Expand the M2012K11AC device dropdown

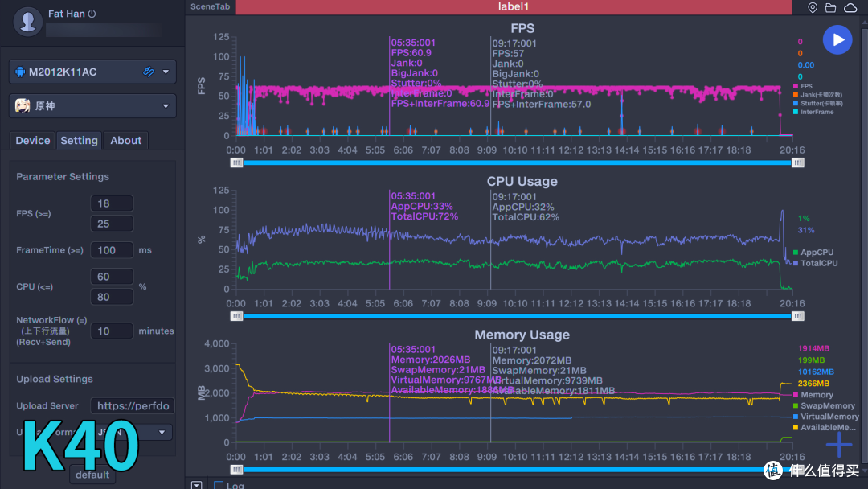tap(166, 72)
